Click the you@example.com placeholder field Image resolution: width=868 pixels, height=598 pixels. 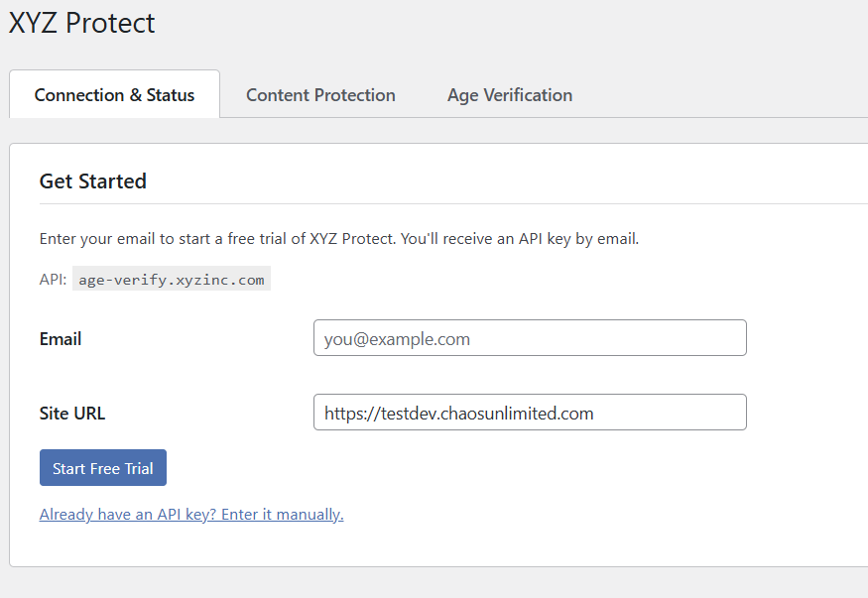point(529,337)
